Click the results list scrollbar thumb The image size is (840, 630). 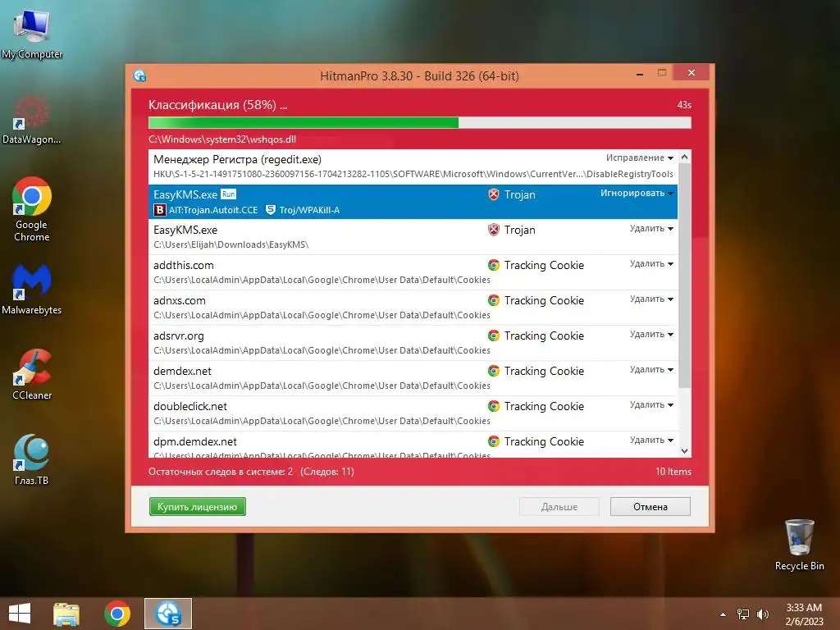685,276
